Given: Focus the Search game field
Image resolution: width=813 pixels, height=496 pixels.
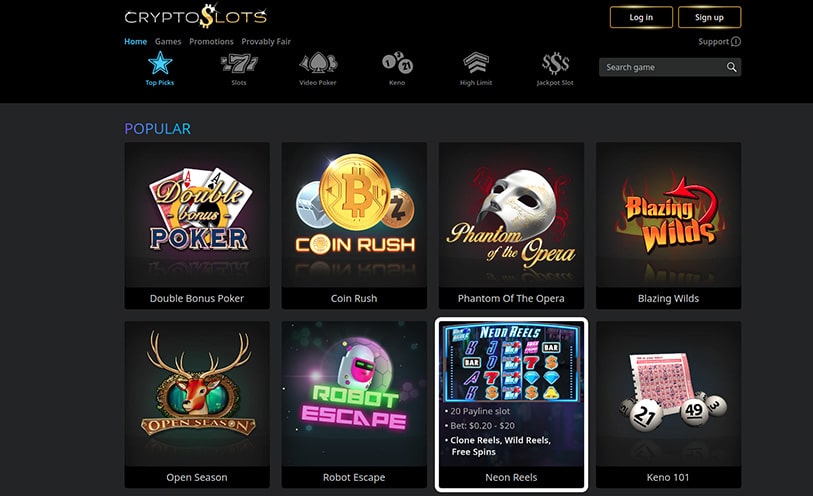Looking at the screenshot, I should point(670,67).
